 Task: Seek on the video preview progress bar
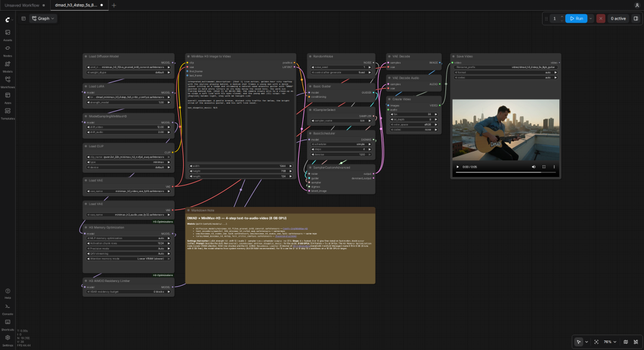coord(506,172)
